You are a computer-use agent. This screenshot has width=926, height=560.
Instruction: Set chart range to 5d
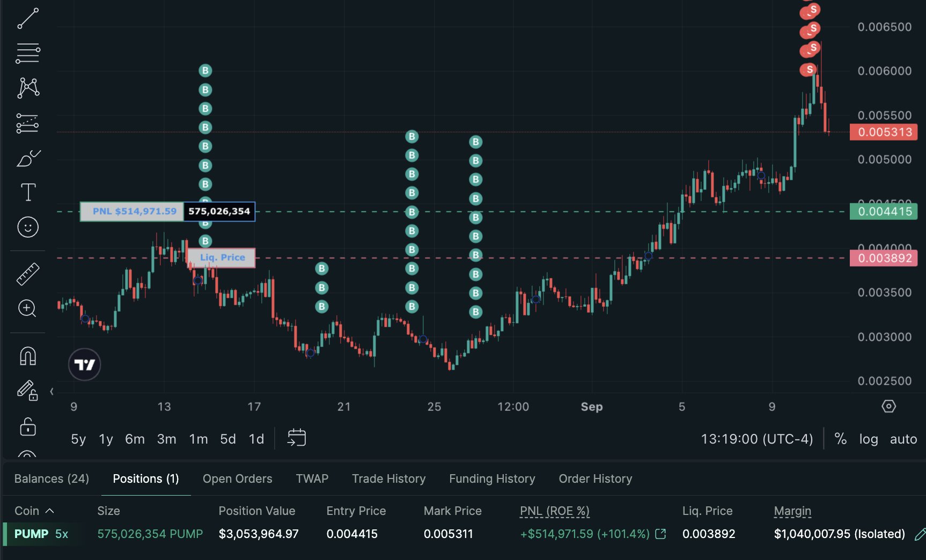[228, 439]
